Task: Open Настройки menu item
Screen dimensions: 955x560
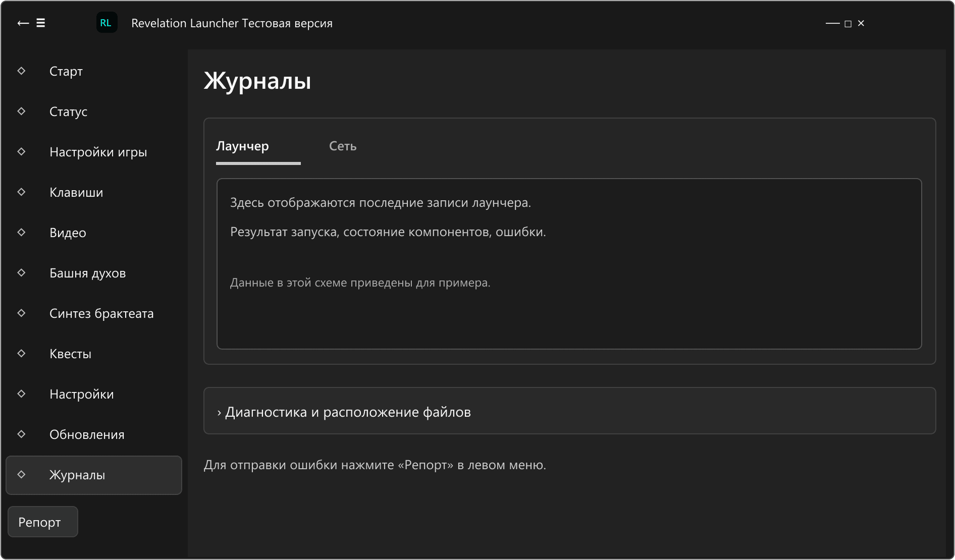Action: tap(94, 395)
